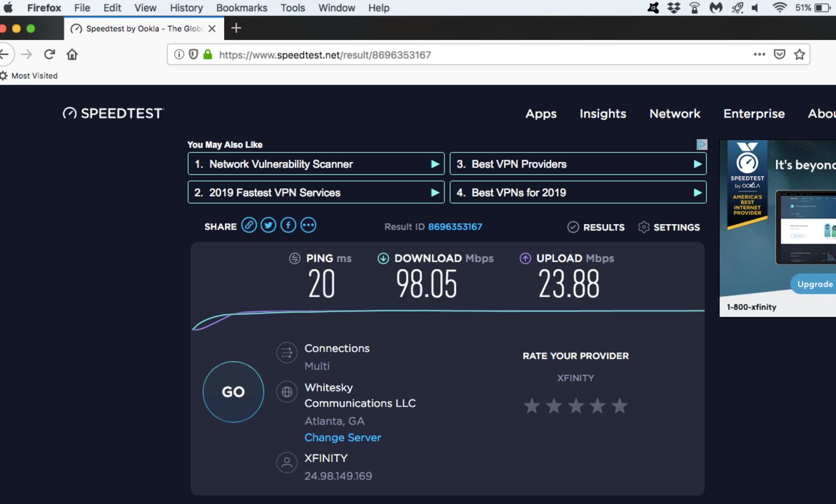This screenshot has width=836, height=504.
Task: Click the GO button to start test
Action: (x=233, y=392)
